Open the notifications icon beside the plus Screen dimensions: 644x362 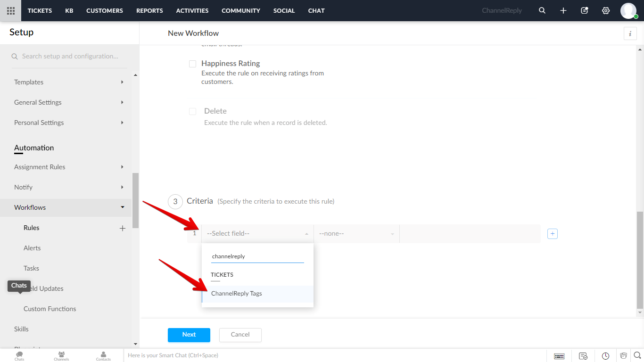click(585, 10)
